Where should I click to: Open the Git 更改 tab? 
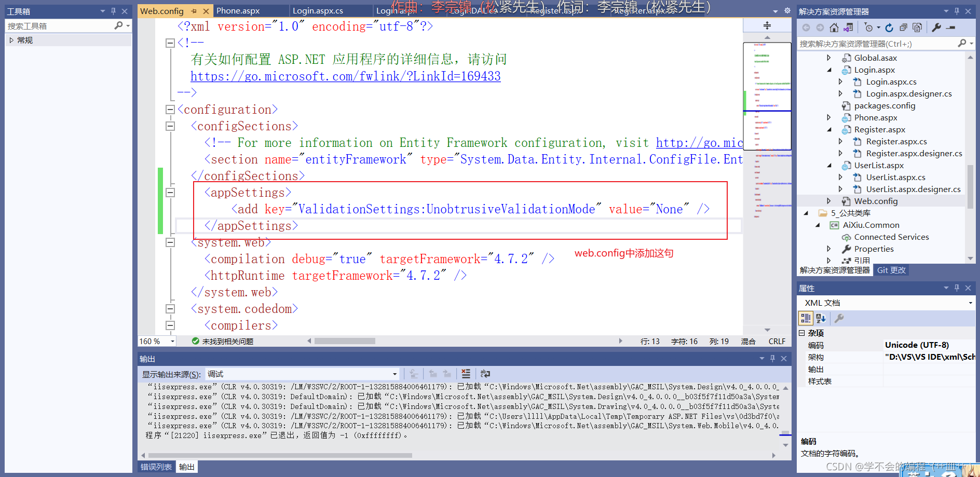[x=891, y=270]
